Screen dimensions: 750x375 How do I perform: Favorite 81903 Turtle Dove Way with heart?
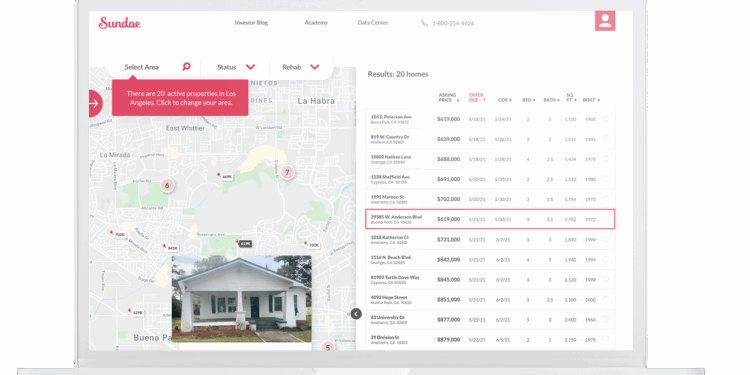pyautogui.click(x=606, y=279)
